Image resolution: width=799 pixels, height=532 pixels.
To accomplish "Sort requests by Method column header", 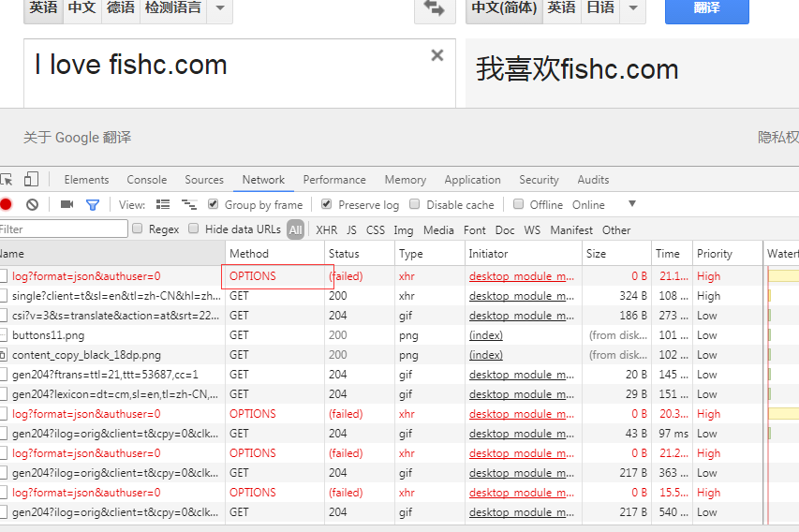I will (x=274, y=253).
